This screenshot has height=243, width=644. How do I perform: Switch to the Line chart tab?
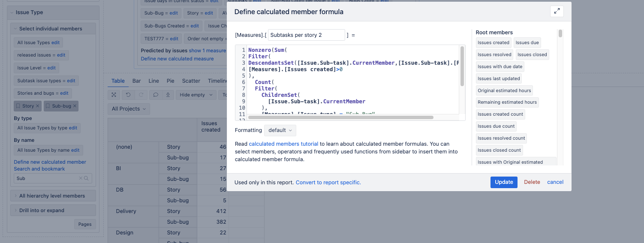point(153,81)
